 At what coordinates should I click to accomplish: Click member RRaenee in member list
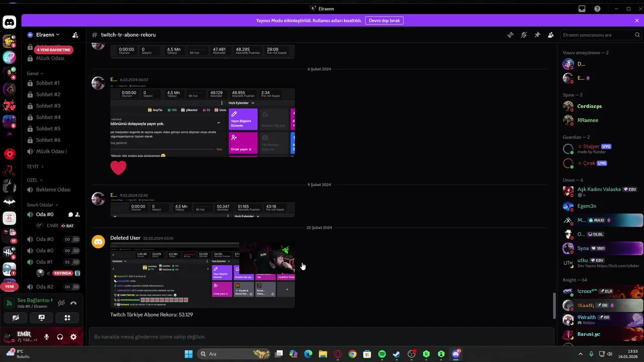(x=588, y=120)
